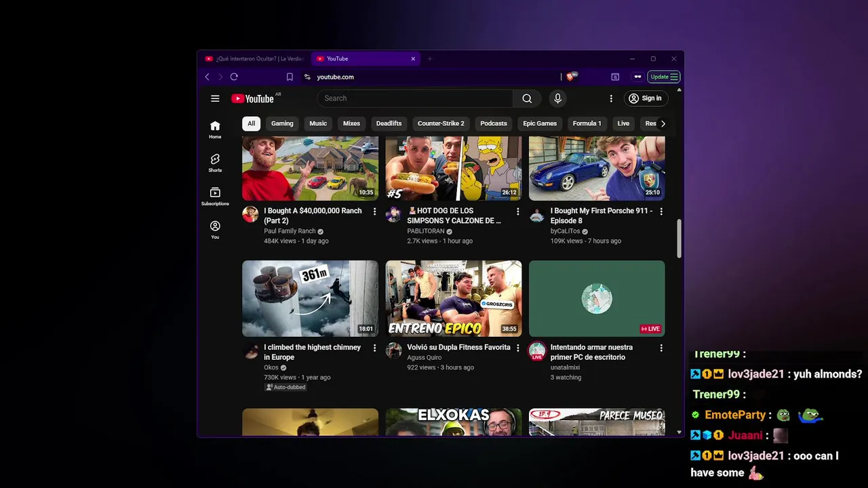Go back in browser
Screen dimensions: 868x488
pyautogui.click(x=207, y=77)
